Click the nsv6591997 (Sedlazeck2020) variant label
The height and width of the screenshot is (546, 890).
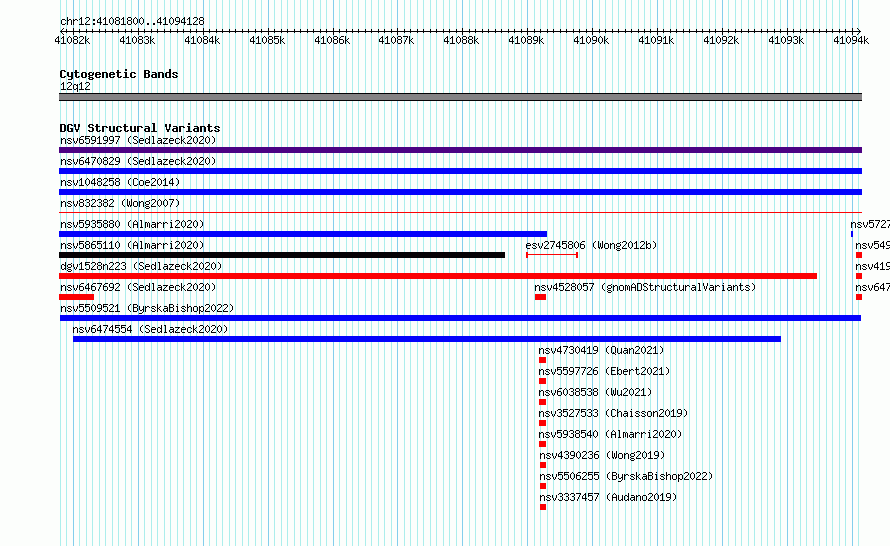[x=138, y=140]
